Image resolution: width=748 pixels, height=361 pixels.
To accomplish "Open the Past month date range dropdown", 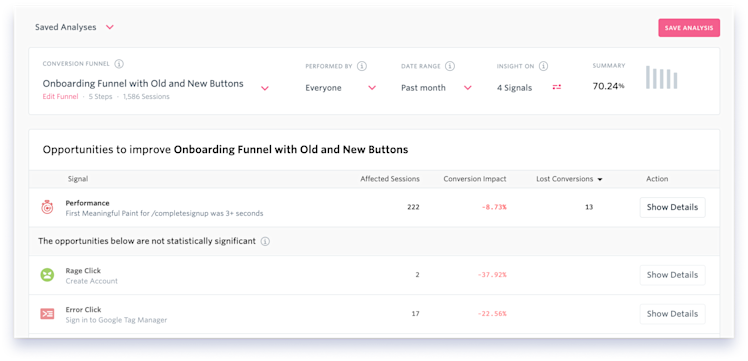I will point(436,88).
